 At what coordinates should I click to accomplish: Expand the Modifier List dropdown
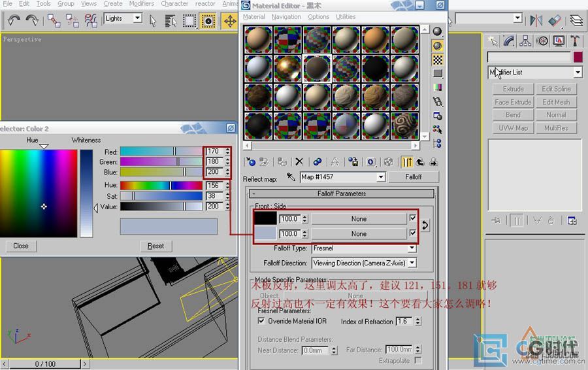(x=578, y=72)
